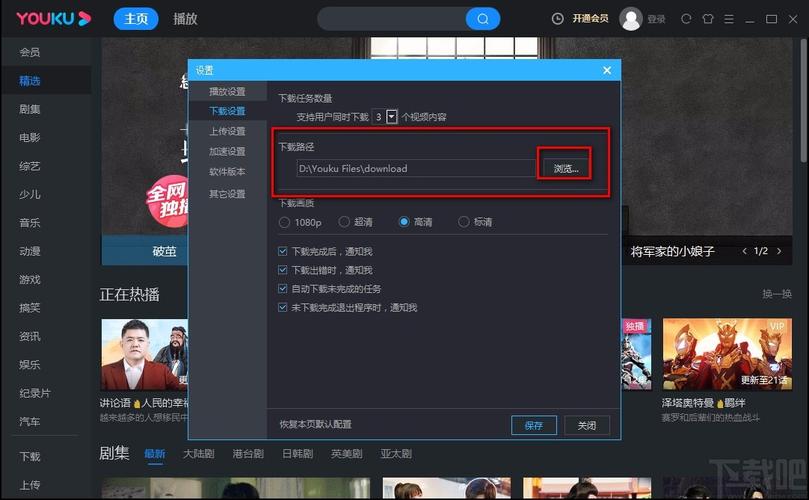The height and width of the screenshot is (500, 809).
Task: Toggle 下载完成后，通知我 checkbox
Action: pos(282,251)
